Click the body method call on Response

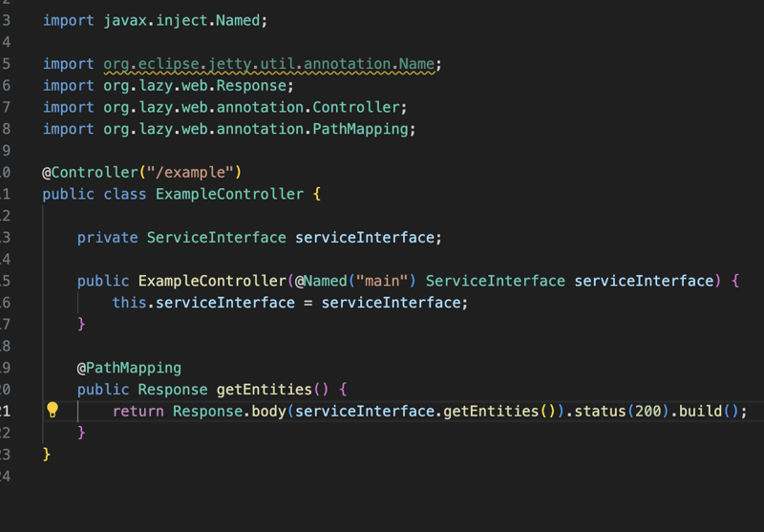[x=268, y=411]
